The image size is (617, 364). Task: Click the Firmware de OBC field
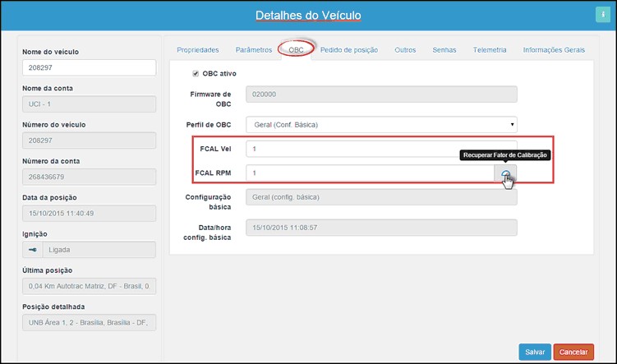coord(381,94)
